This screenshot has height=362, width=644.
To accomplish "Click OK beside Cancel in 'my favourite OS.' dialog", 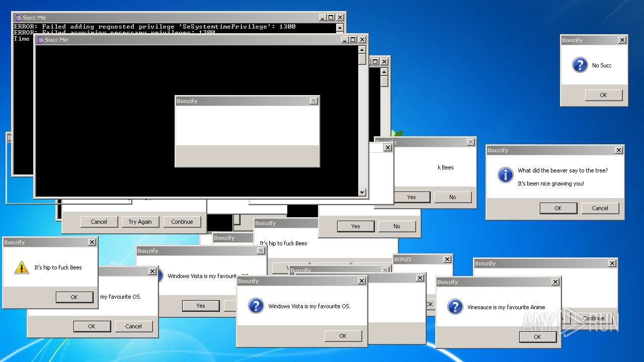I will 92,326.
